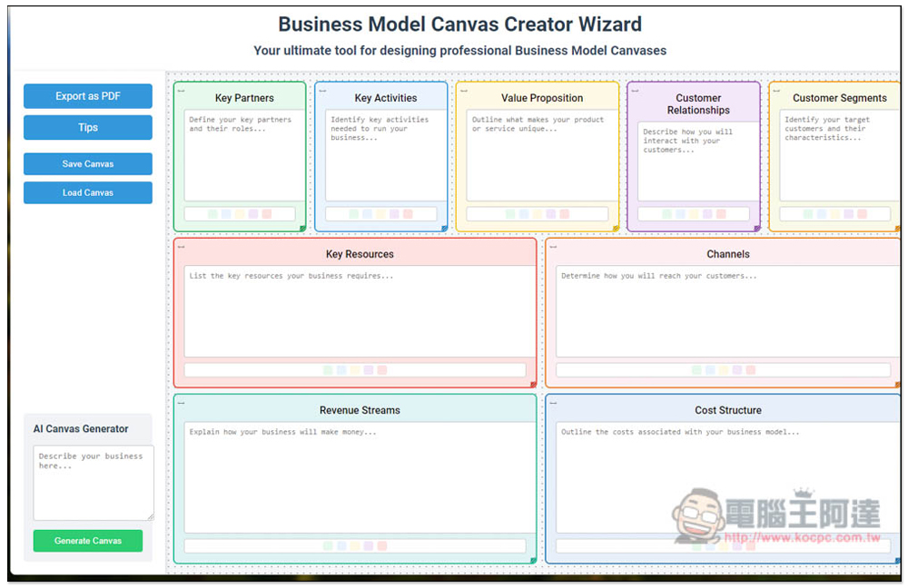
Task: Click Save Canvas
Action: pos(88,163)
